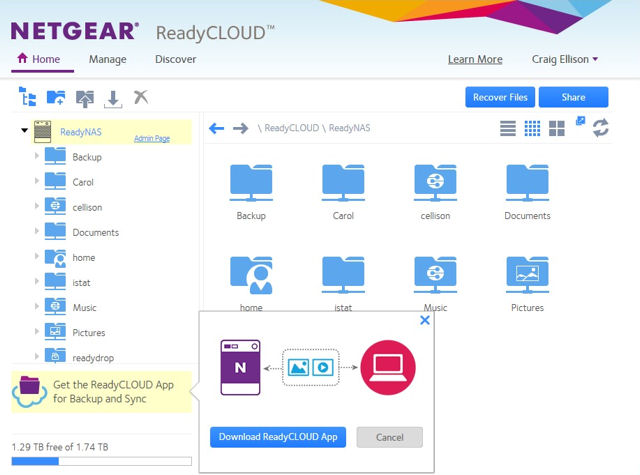Expand the Music tree node

click(x=36, y=306)
